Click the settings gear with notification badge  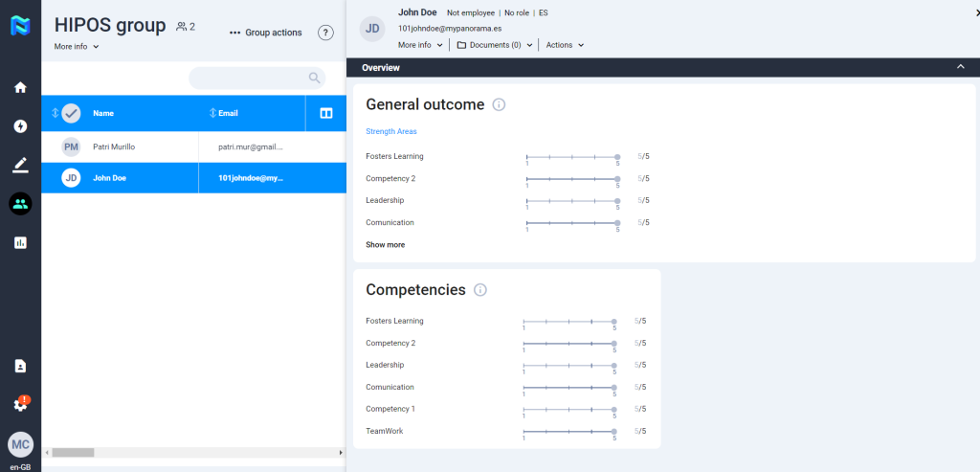20,404
